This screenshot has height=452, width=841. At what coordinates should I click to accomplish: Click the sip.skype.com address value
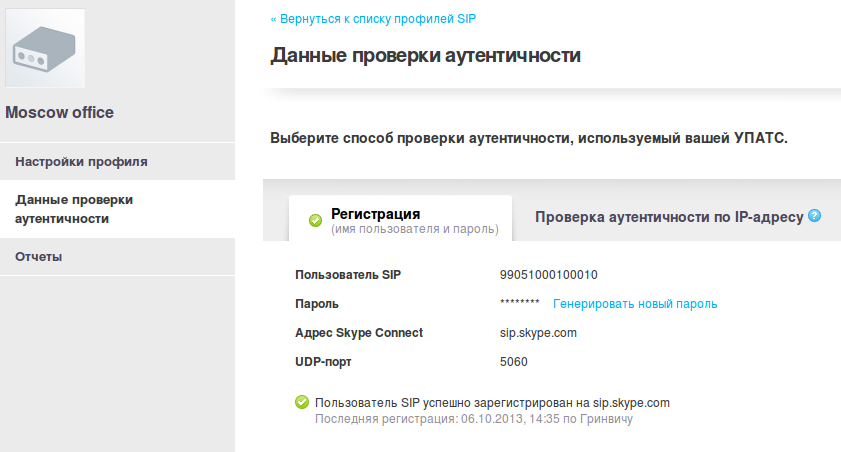coord(538,333)
